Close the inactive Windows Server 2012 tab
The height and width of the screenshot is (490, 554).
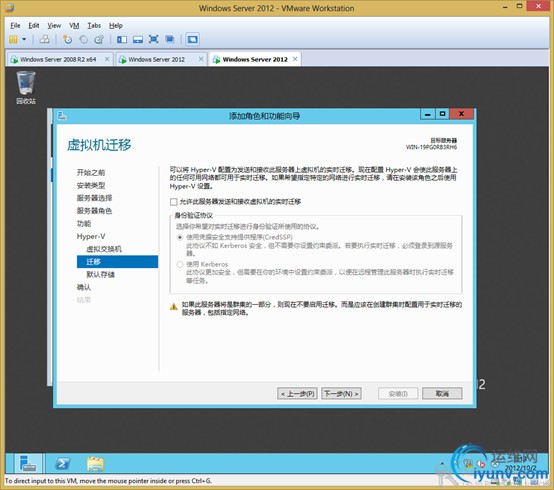click(201, 59)
